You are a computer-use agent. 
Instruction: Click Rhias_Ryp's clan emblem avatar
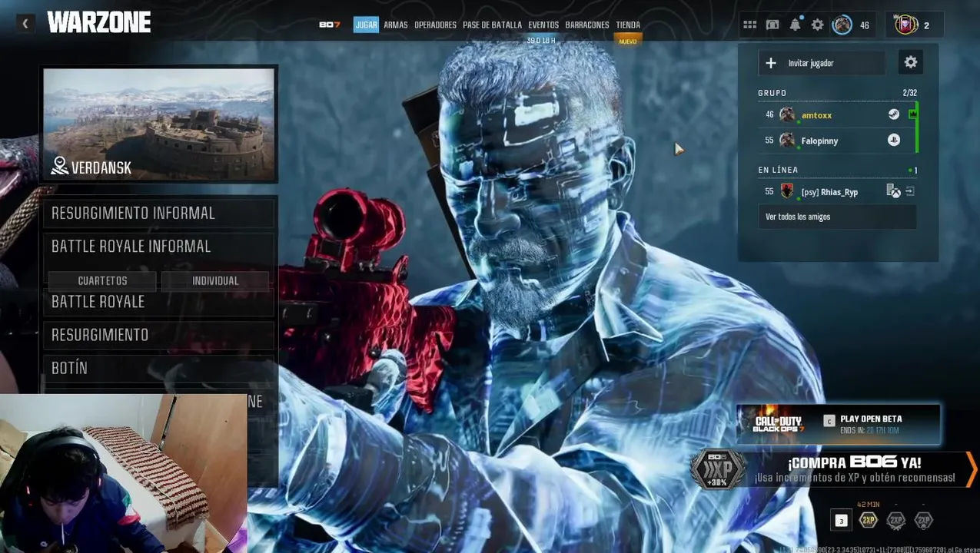coord(786,191)
